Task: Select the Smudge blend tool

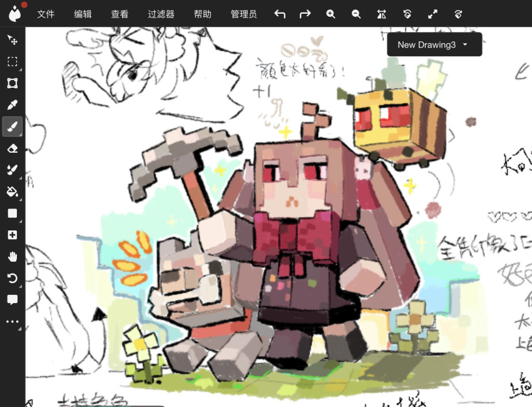Action: click(13, 170)
